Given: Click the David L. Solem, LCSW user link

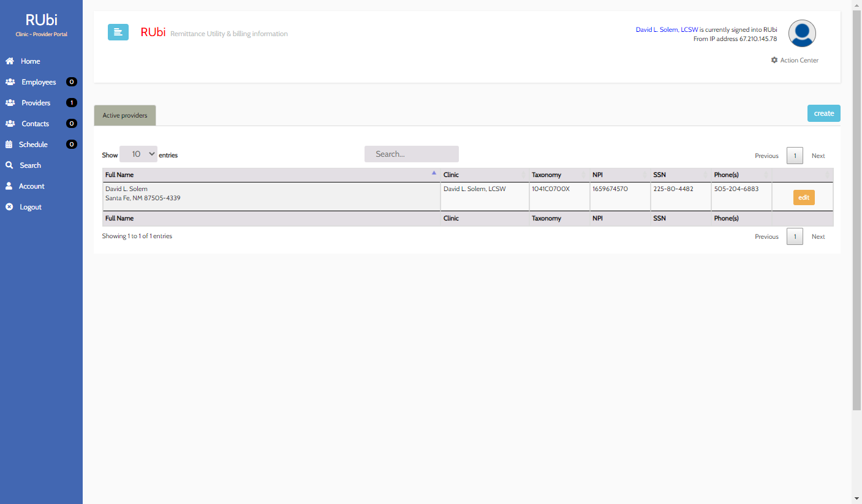Looking at the screenshot, I should 667,29.
